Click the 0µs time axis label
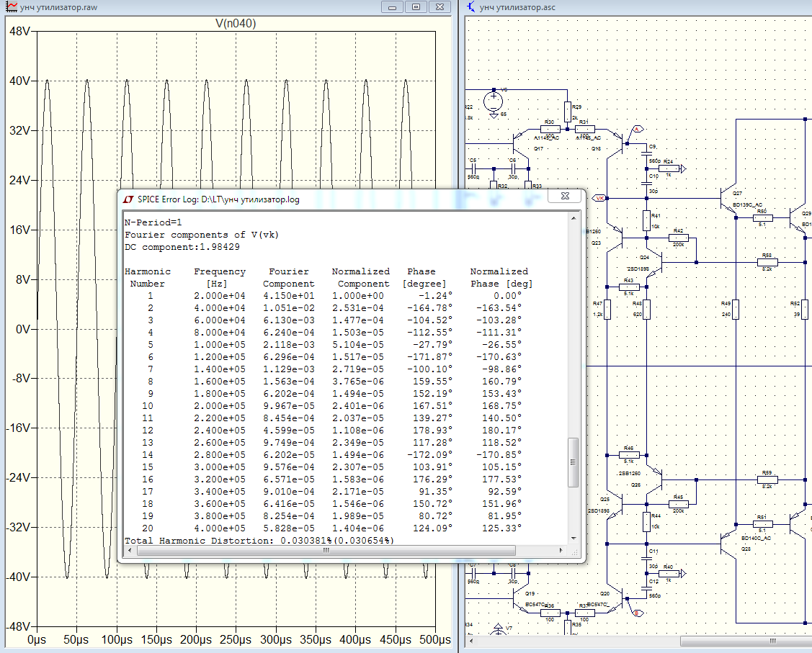Screen dimensions: 812x653 pyautogui.click(x=37, y=640)
